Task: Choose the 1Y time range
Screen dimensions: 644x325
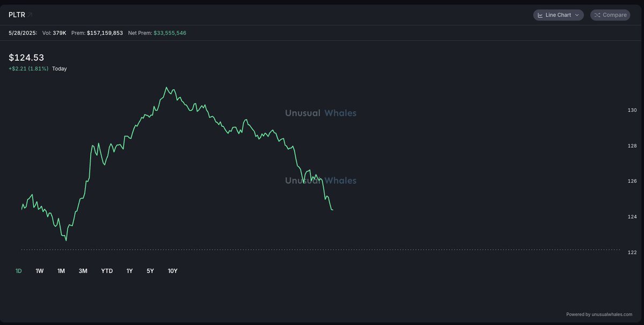Action: [129, 271]
